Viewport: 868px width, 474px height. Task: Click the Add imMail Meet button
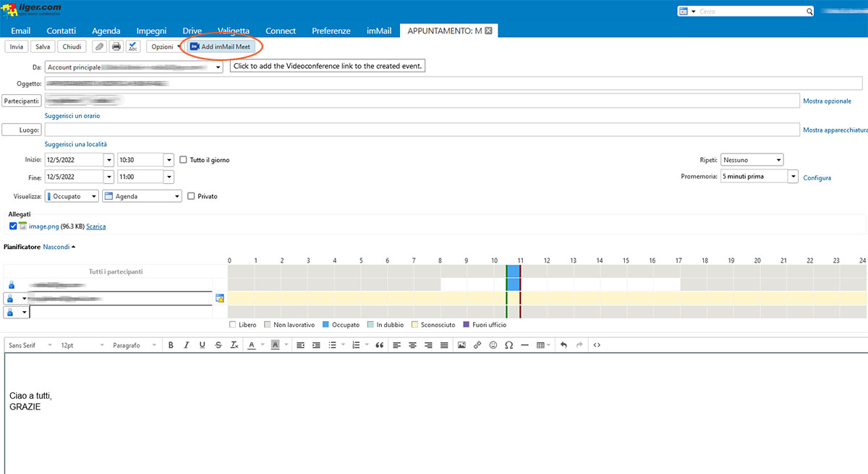[219, 46]
